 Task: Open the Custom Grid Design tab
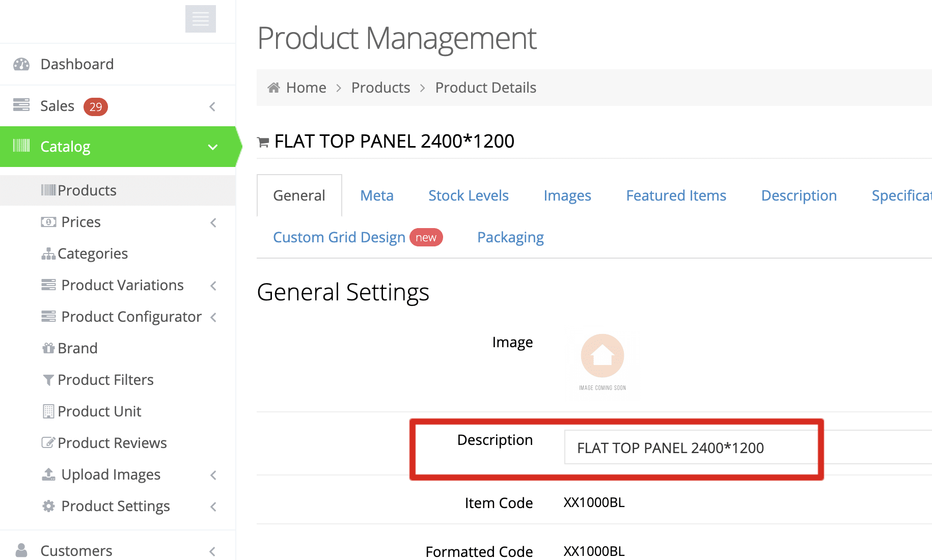pyautogui.click(x=339, y=237)
